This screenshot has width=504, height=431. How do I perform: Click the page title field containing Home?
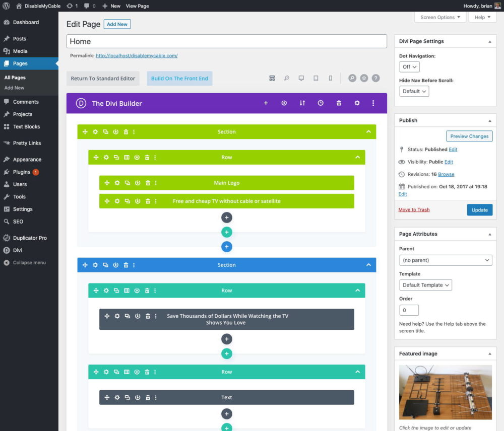tap(226, 42)
